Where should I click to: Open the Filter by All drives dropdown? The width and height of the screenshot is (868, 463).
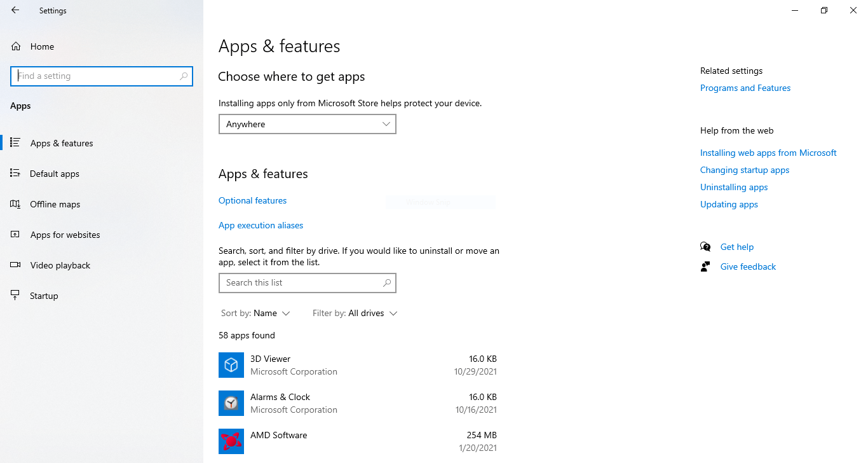click(355, 313)
